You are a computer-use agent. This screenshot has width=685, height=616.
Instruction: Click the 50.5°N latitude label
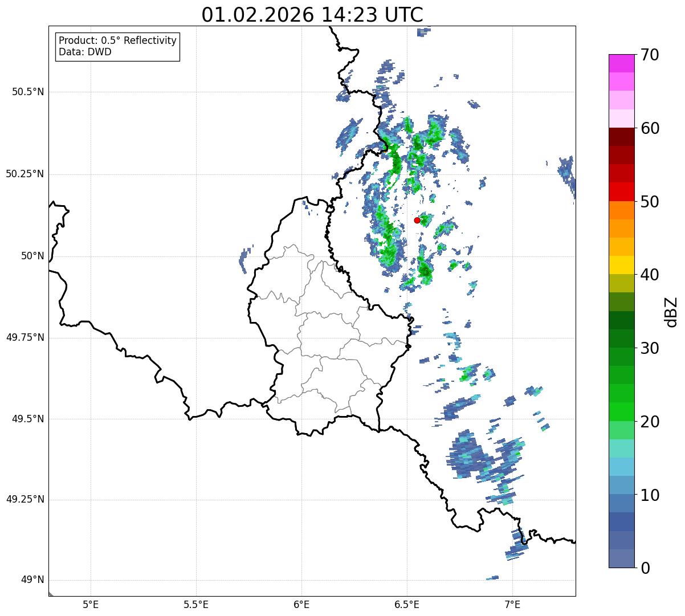[28, 92]
